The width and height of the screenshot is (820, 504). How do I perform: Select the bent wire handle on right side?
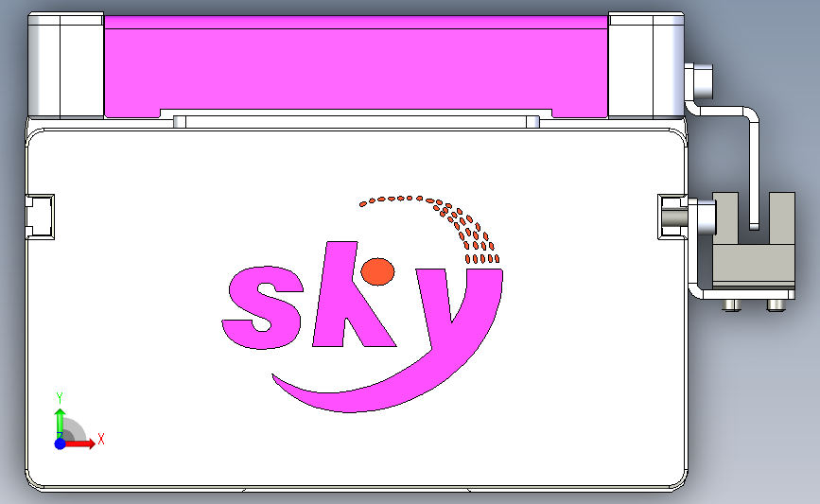(x=753, y=167)
